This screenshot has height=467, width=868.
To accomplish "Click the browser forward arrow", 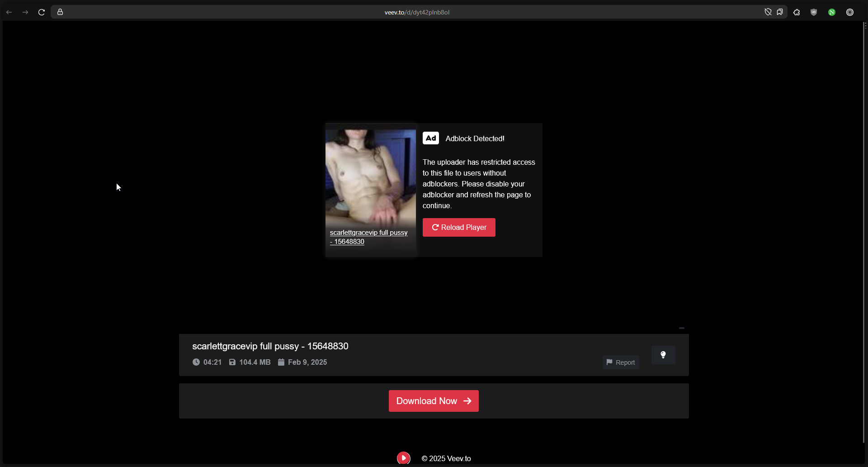I will pyautogui.click(x=25, y=12).
